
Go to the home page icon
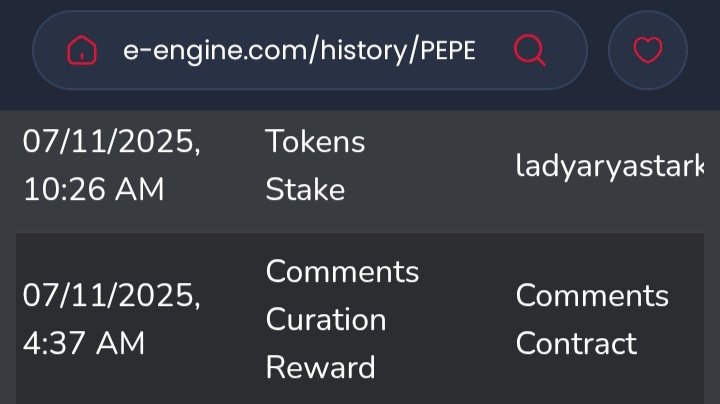82,50
